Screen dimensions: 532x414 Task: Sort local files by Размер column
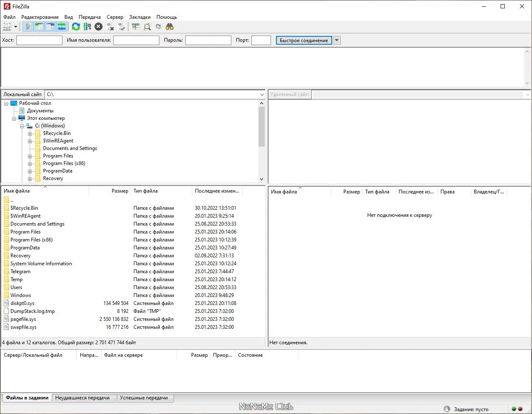110,191
